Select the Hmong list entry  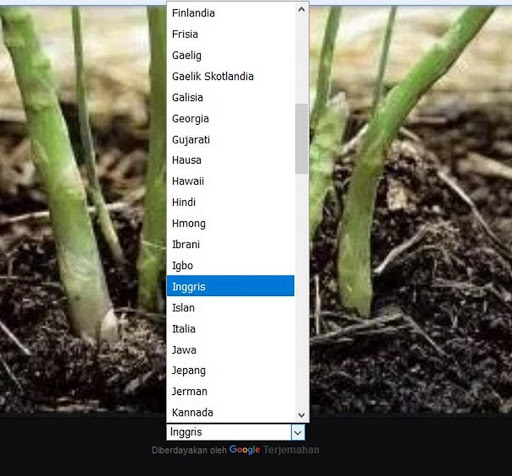[230, 223]
